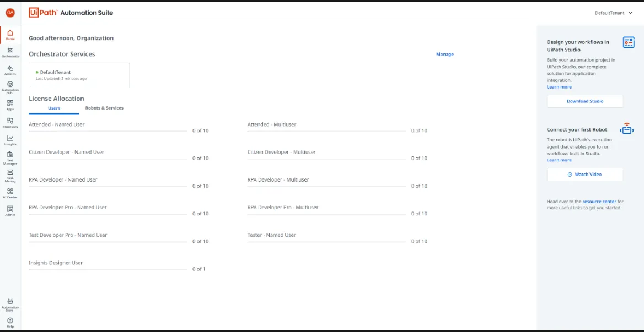Click Test Developer Pro - Named User label
Viewport: 644px width, 332px height.
(68, 235)
